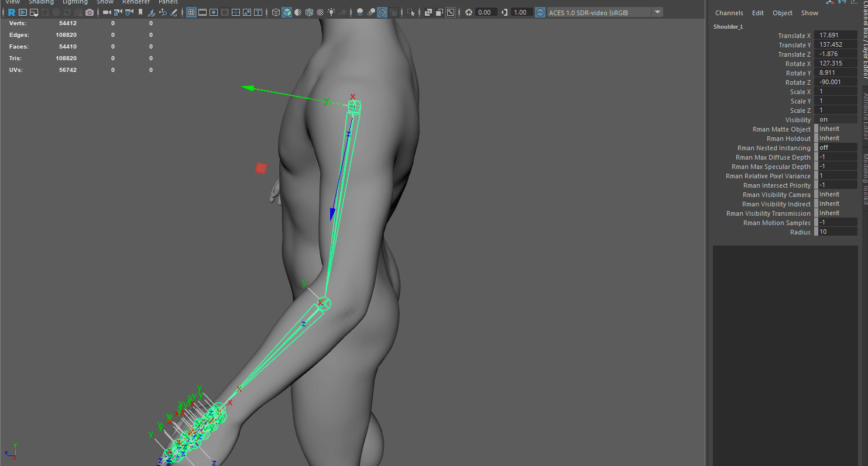
Task: Turn on textured checker display
Action: click(320, 12)
